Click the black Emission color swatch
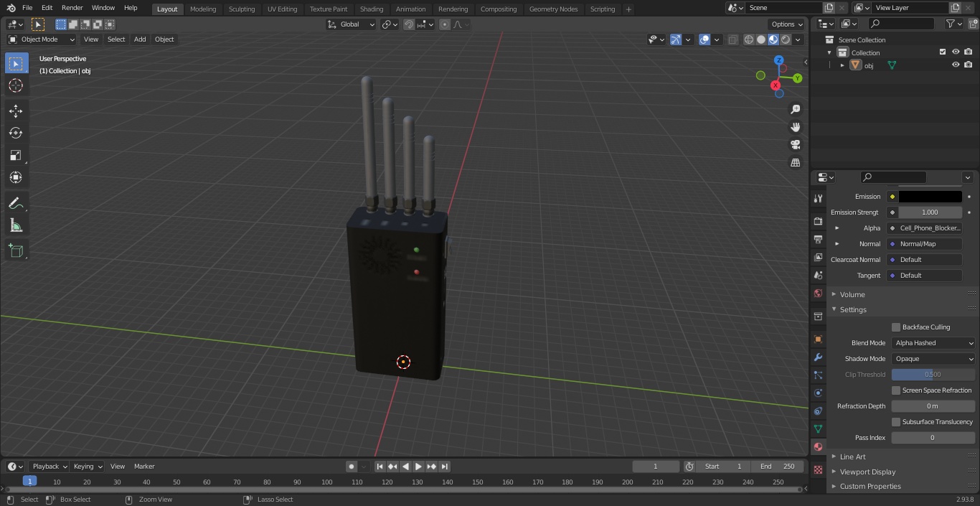 tap(930, 197)
